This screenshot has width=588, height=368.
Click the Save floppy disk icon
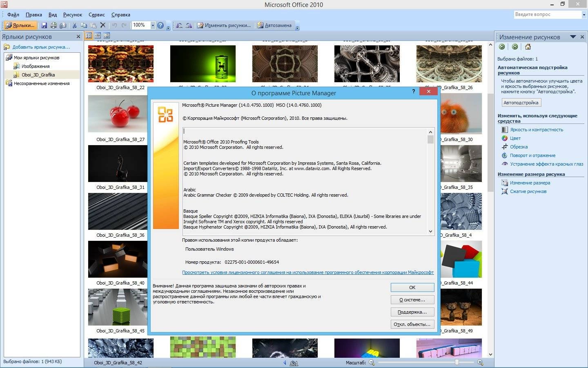point(44,25)
